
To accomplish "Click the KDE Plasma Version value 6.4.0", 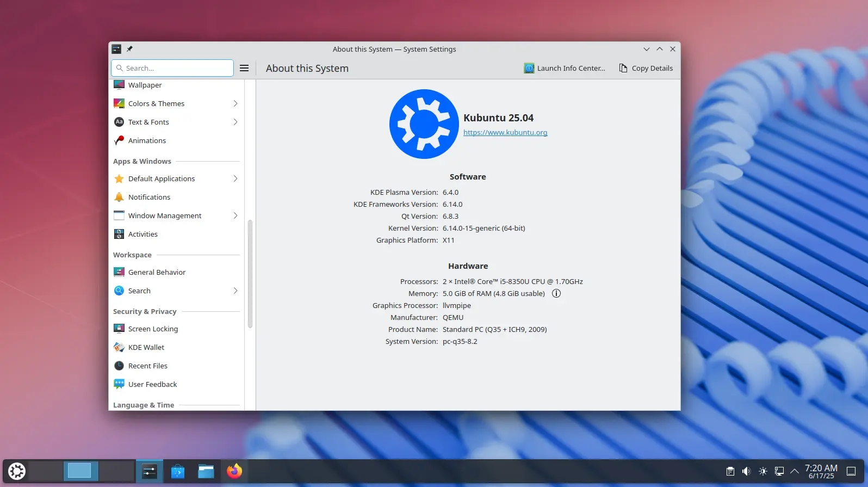I will coord(450,192).
